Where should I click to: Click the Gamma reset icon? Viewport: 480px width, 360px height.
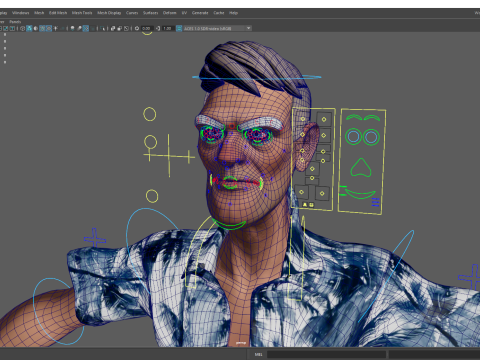[x=158, y=28]
